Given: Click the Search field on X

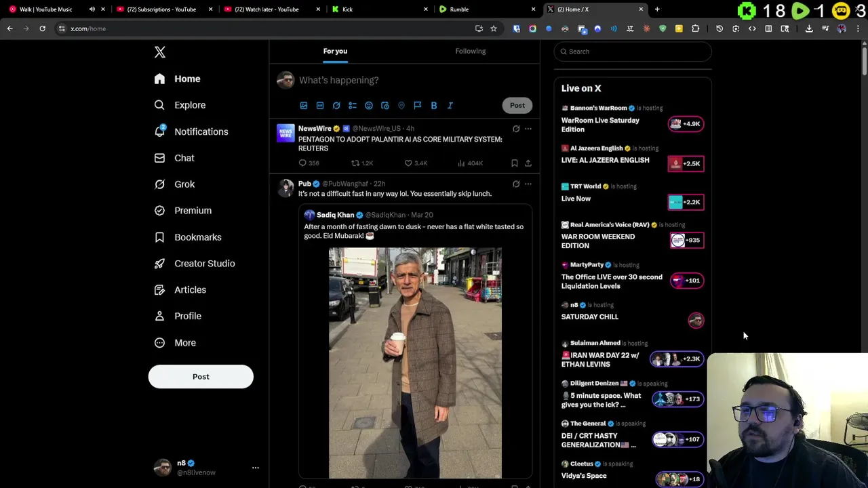Looking at the screenshot, I should 633,52.
